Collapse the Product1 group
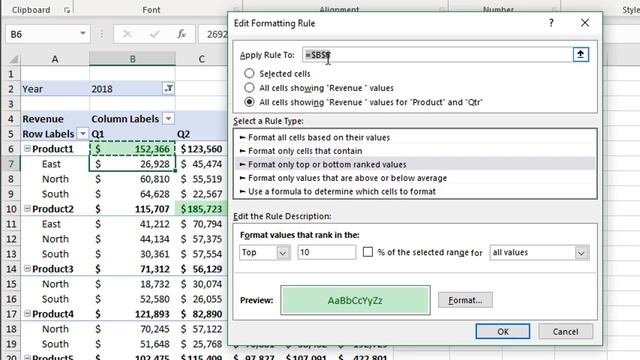The image size is (640, 360). [x=27, y=149]
